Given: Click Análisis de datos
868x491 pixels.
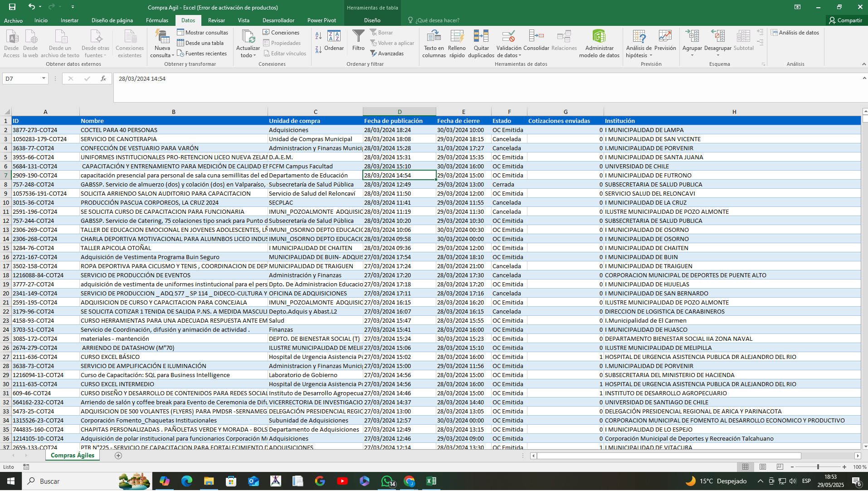Looking at the screenshot, I should (x=795, y=32).
